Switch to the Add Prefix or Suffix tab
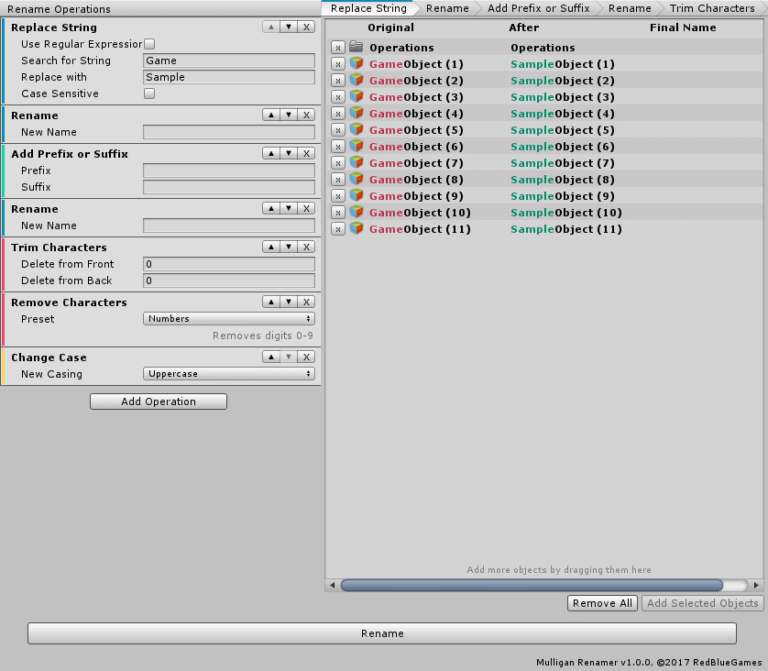The width and height of the screenshot is (768, 671). coord(538,8)
